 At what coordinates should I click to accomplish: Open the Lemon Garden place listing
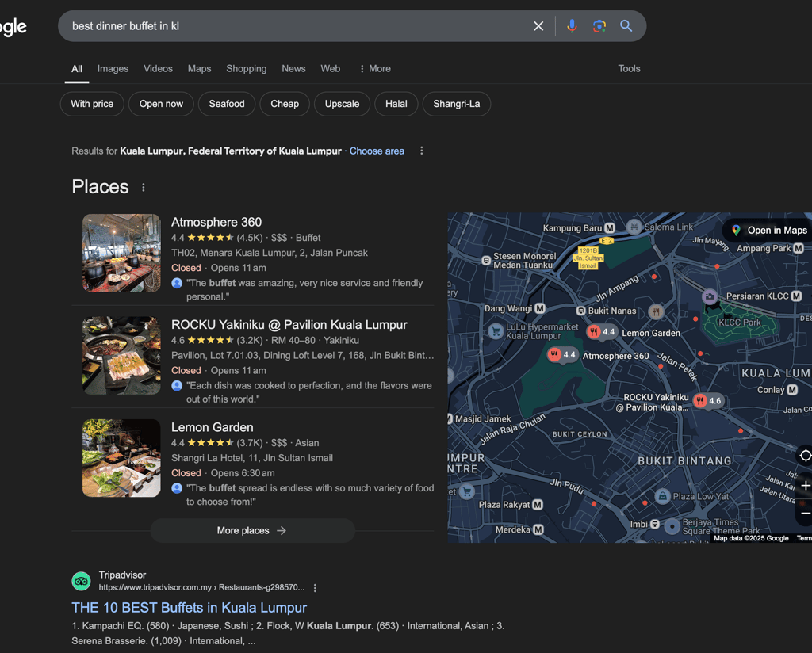pyautogui.click(x=213, y=427)
